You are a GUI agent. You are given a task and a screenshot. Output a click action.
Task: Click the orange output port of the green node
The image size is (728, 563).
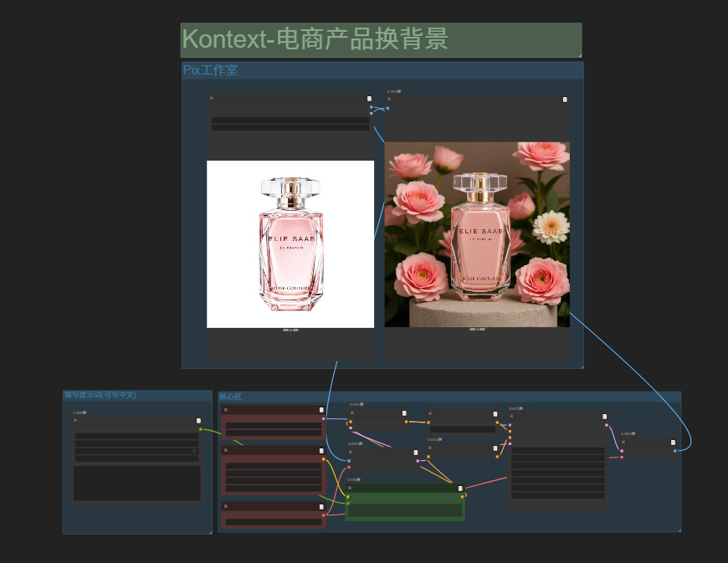463,497
